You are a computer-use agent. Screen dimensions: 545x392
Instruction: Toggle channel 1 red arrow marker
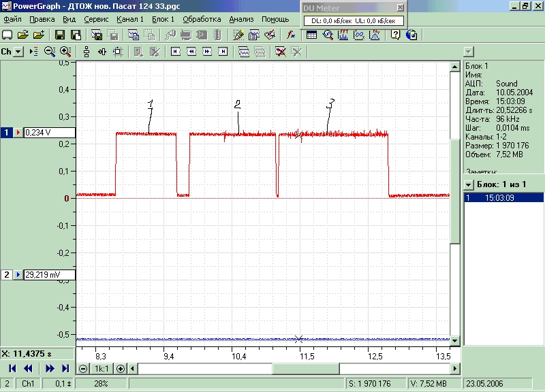(x=18, y=133)
